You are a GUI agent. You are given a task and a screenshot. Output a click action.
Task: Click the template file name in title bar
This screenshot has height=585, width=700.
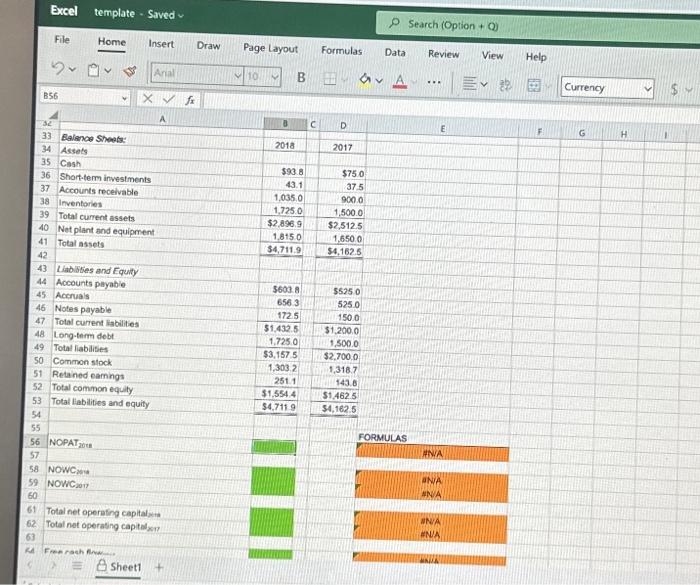(x=114, y=13)
